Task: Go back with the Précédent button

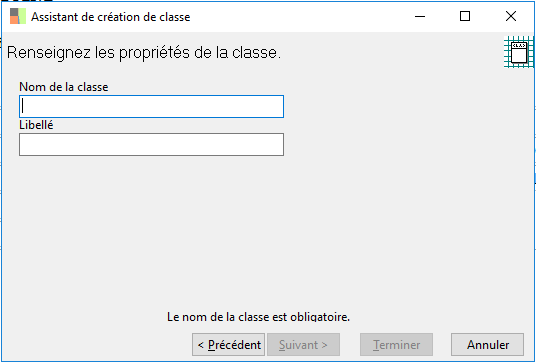Action: click(x=228, y=345)
